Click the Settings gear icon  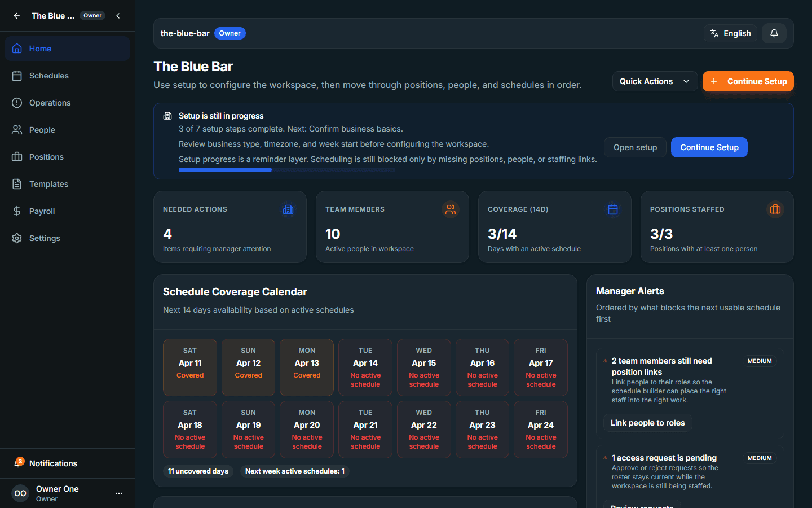pos(17,238)
